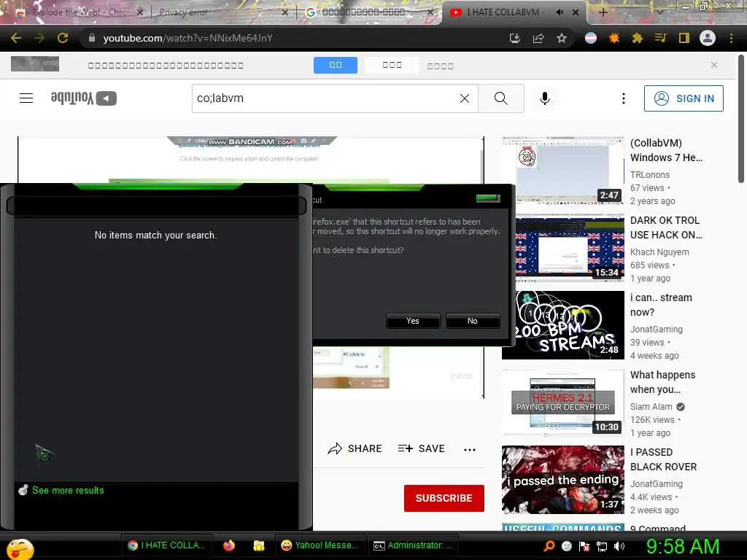The image size is (747, 560).
Task: Click the green close button on dialog
Action: click(x=488, y=198)
